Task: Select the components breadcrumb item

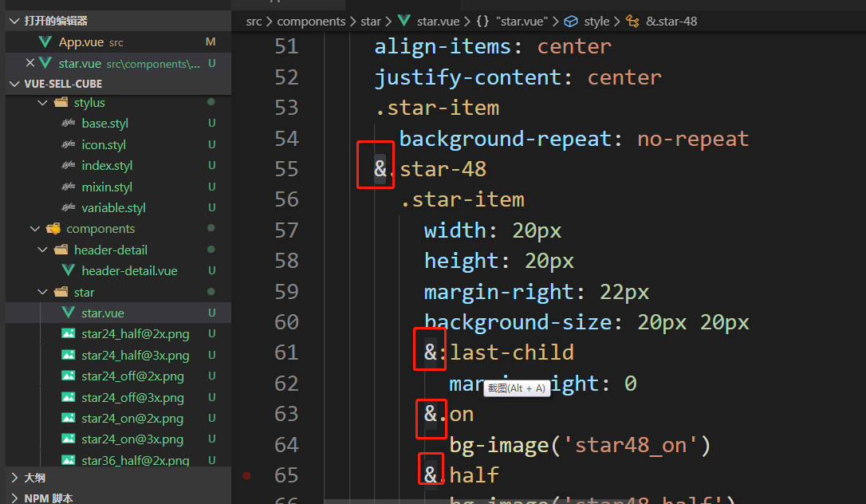Action: click(x=311, y=22)
